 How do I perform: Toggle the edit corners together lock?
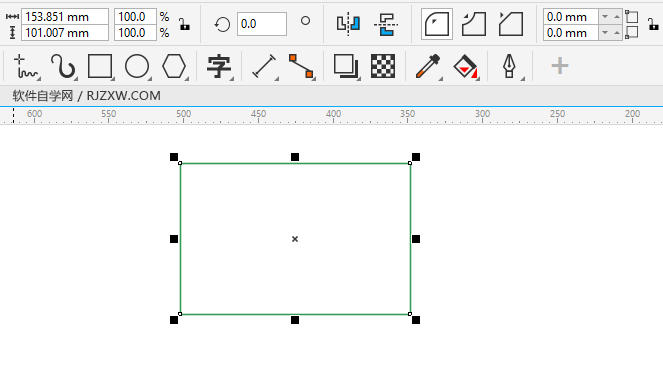pyautogui.click(x=653, y=25)
